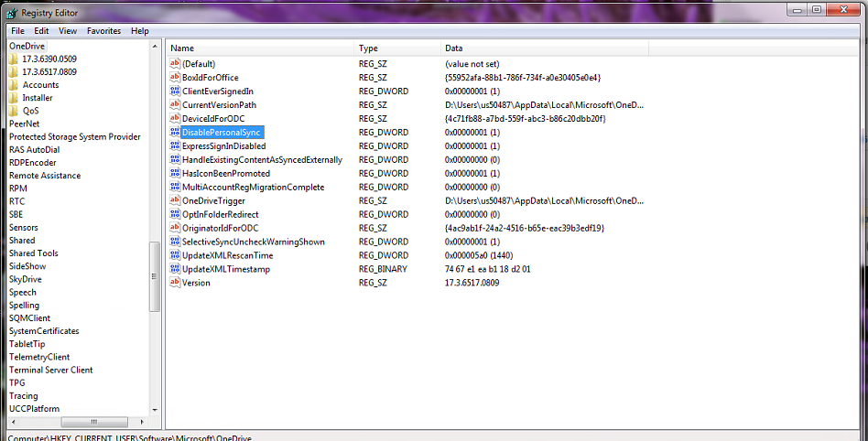Screen dimensions: 868x441
Task: Click the Registry Editor title bar icon
Action: (12, 13)
